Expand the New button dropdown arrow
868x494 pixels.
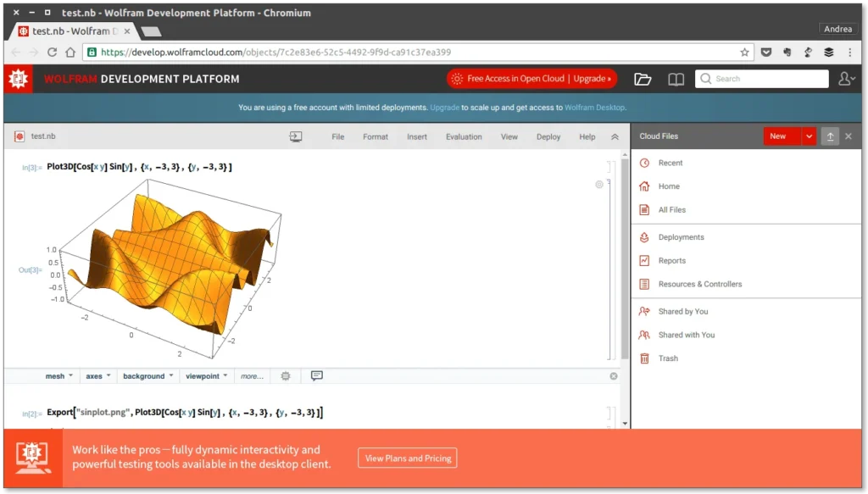(x=808, y=136)
